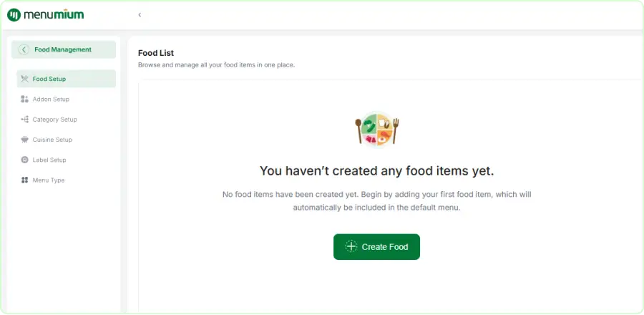Click the Addon Setup sidebar icon
The height and width of the screenshot is (315, 644).
pyautogui.click(x=24, y=99)
